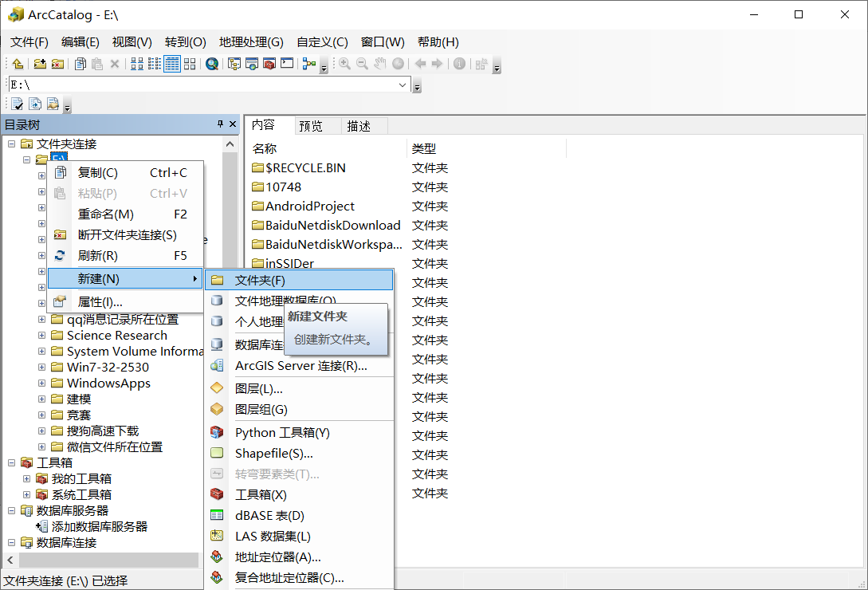868x590 pixels.
Task: Create new 工具箱(X) from the submenu
Action: coord(299,494)
